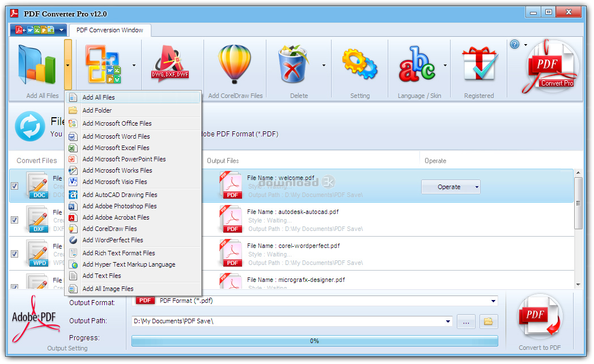
Task: Choose Add Microsoft Excel Files menu entry
Action: click(133, 148)
